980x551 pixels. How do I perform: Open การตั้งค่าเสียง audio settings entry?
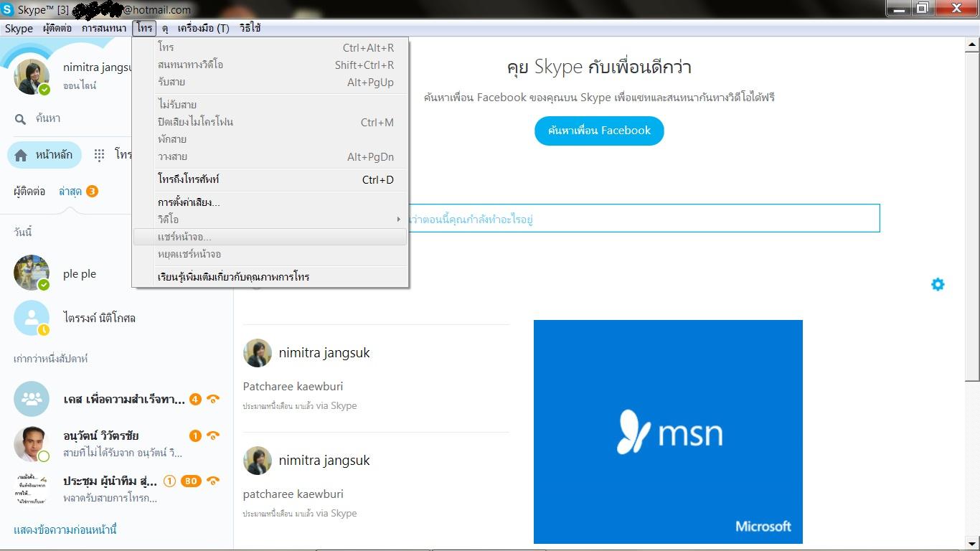pos(270,202)
